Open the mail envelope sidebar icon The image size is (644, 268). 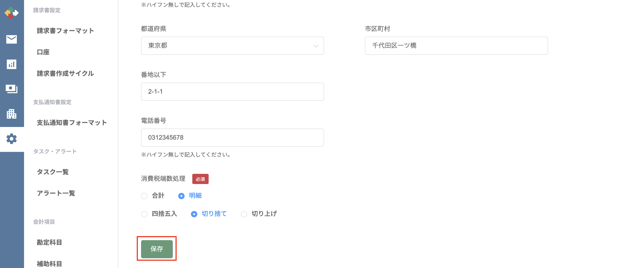coord(12,39)
